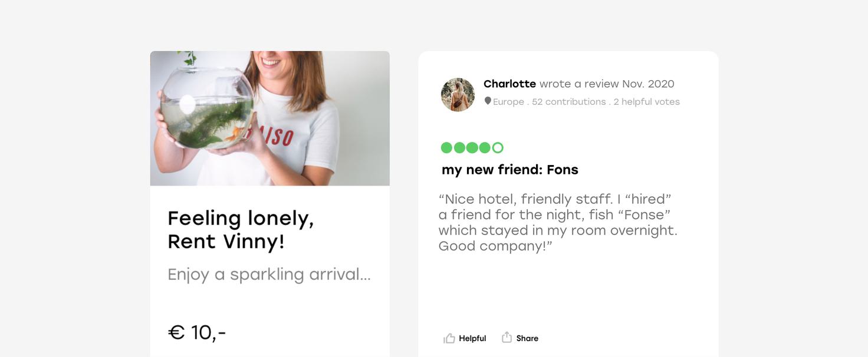Viewport: 868px width, 357px height.
Task: Open the "Feeling lonely, Rent Vinny!" heading
Action: [241, 230]
